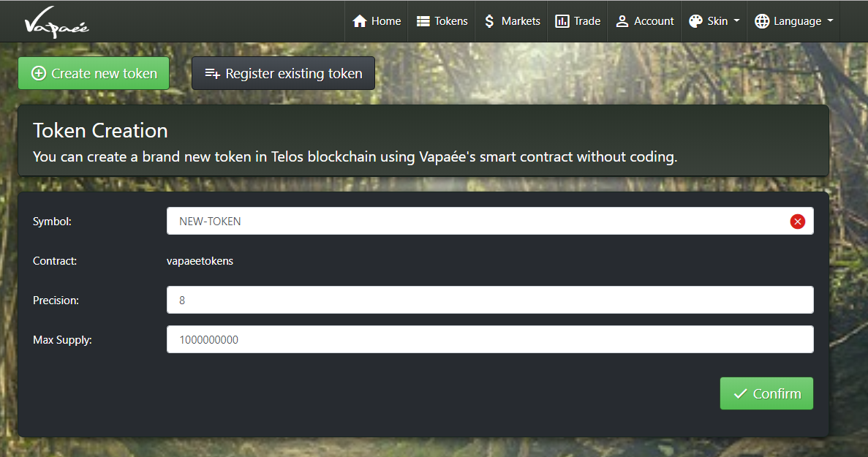Click into the Max Supply field

pos(490,339)
